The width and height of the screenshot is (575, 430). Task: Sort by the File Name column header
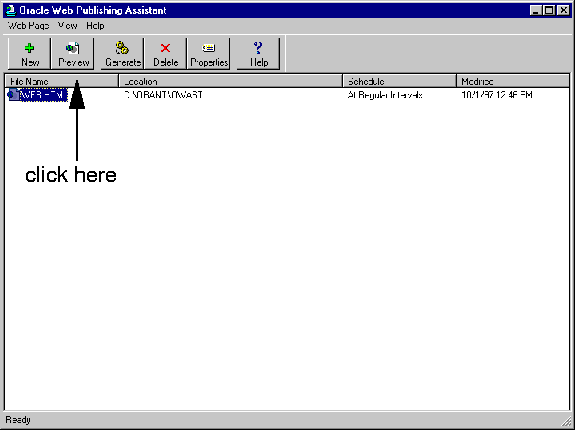click(62, 81)
